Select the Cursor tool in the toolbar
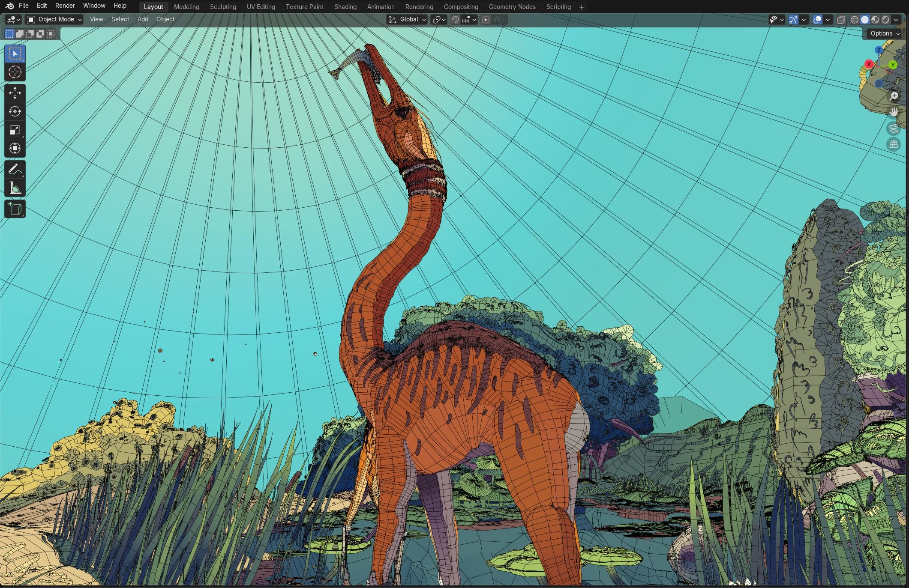 tap(15, 72)
